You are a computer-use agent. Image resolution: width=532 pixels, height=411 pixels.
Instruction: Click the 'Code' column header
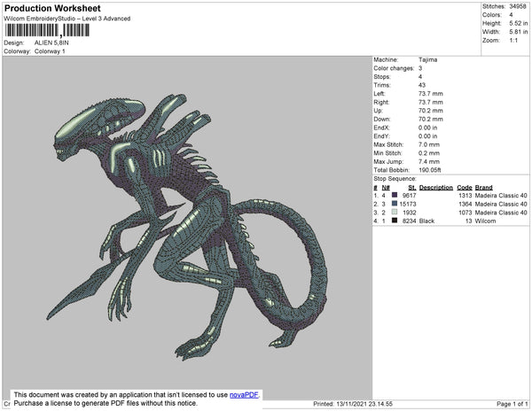coord(465,188)
